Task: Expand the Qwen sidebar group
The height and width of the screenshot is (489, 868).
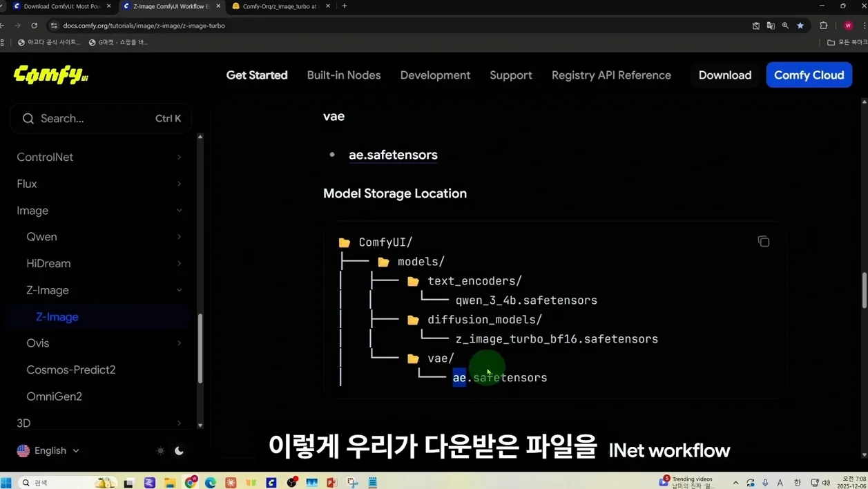Action: pos(104,236)
